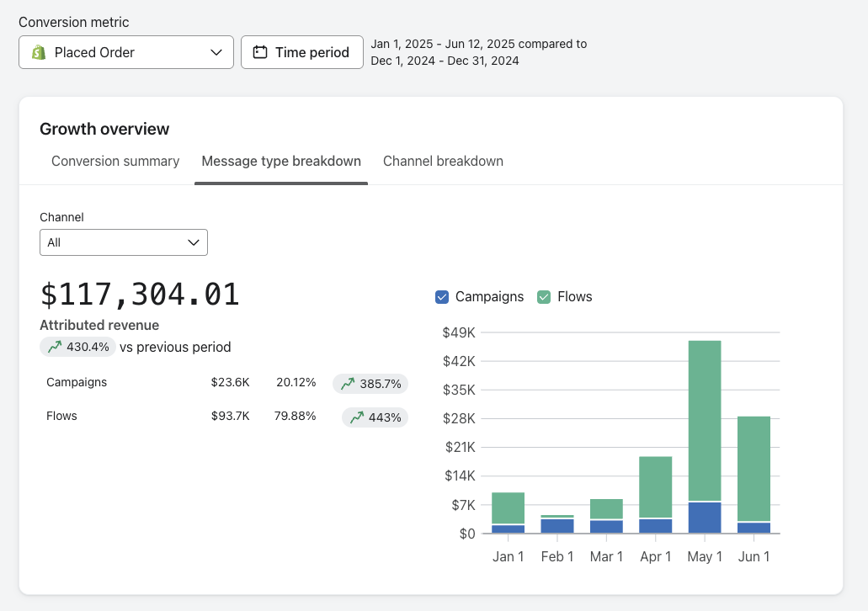This screenshot has width=868, height=611.
Task: Click the green Flows bar for Mar 1
Action: tap(607, 509)
